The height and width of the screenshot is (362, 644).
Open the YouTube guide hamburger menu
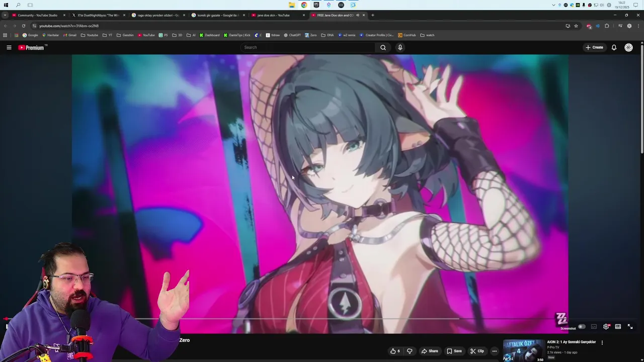[x=9, y=47]
